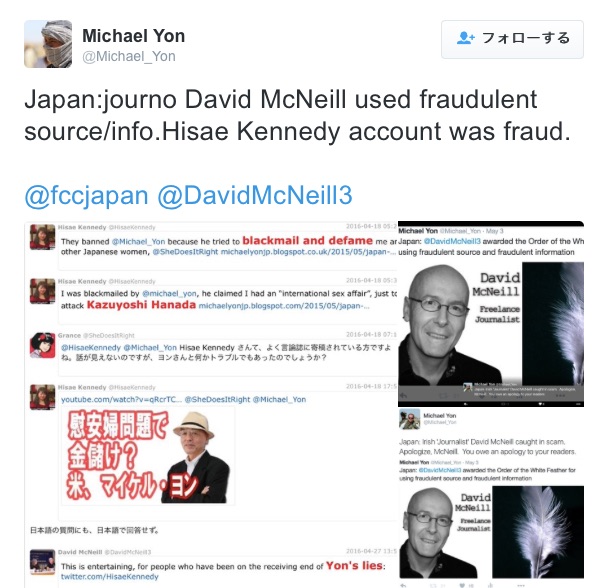Click small Michael Yon avatar in right column
The width and height of the screenshot is (602, 588).
409,419
